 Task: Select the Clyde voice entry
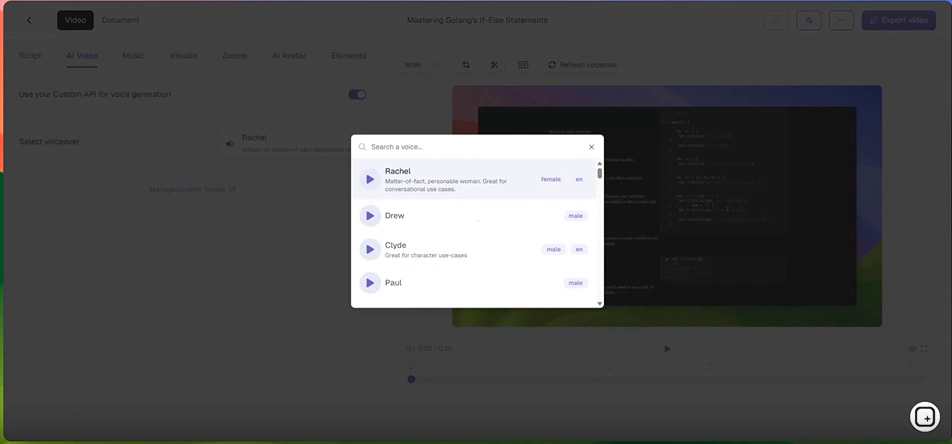pos(474,249)
